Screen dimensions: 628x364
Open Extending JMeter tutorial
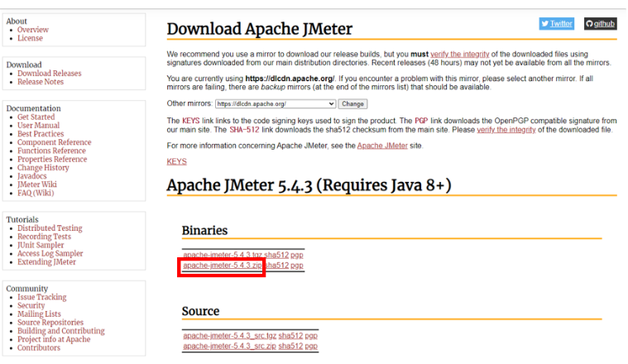click(46, 262)
